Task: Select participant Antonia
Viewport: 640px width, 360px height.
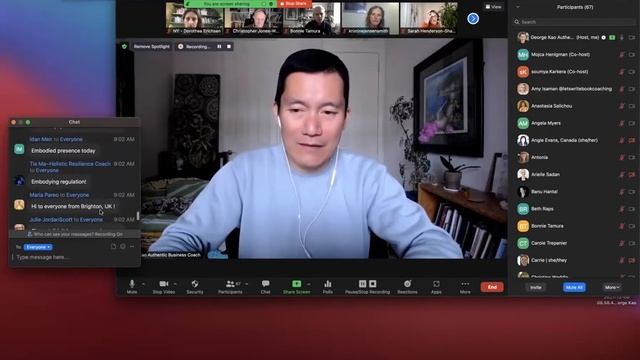Action: point(574,157)
